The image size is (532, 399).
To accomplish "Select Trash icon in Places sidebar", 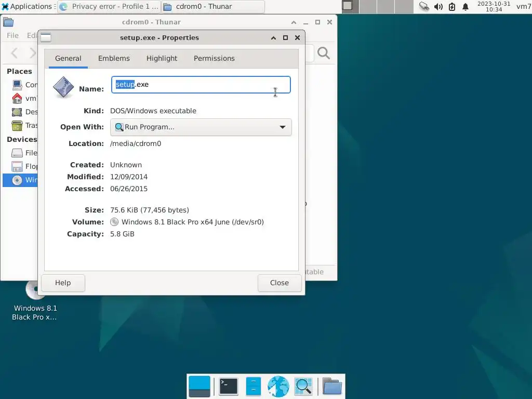I will [x=17, y=126].
